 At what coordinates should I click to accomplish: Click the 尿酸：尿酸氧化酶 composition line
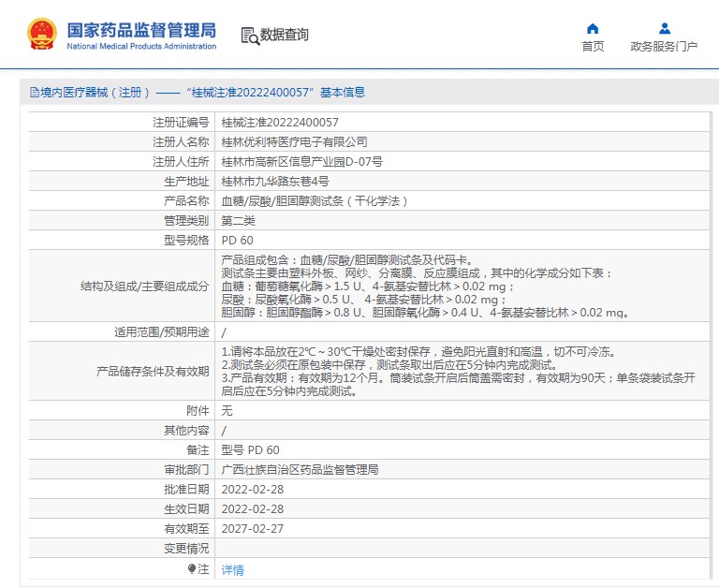coord(363,300)
